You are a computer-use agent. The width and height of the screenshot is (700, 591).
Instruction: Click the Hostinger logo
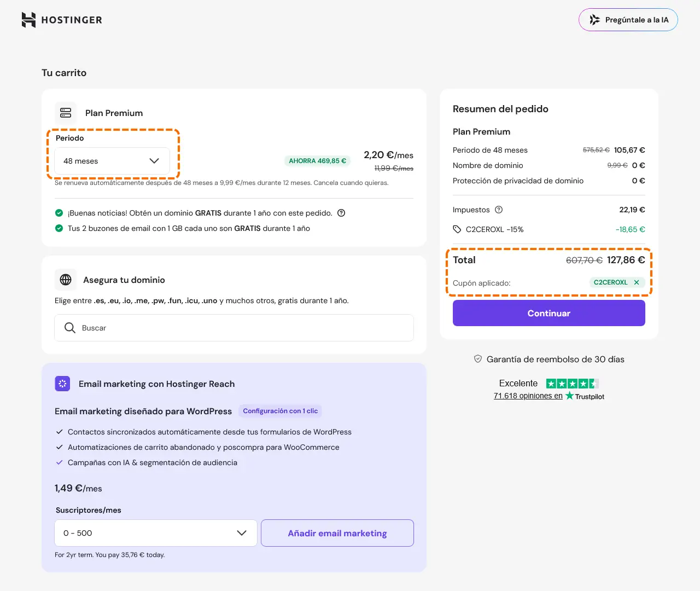pyautogui.click(x=62, y=20)
